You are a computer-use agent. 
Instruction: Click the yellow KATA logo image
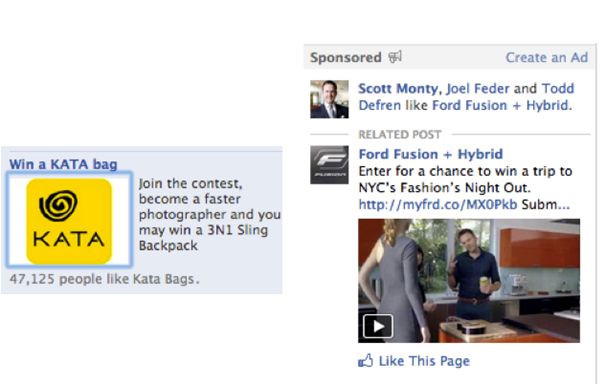tap(69, 220)
